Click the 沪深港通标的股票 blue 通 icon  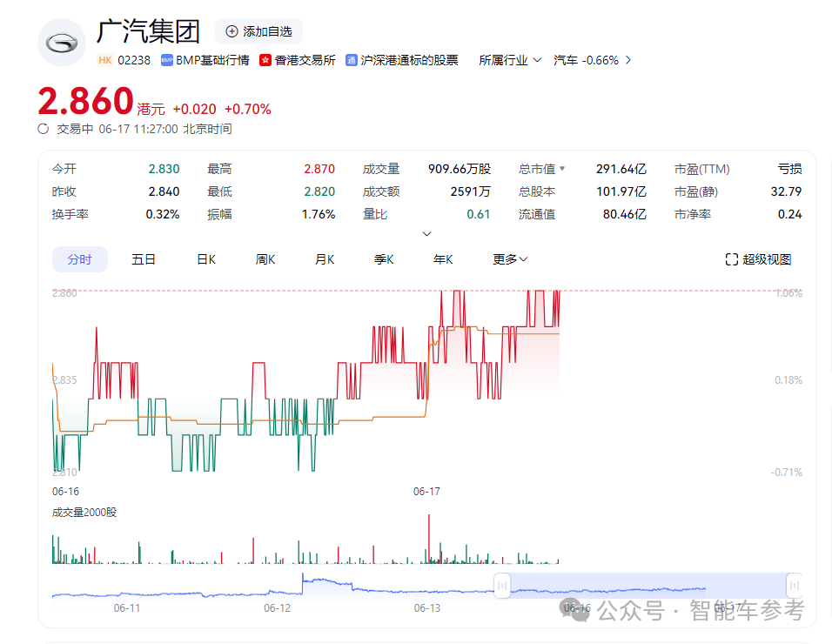click(x=352, y=60)
